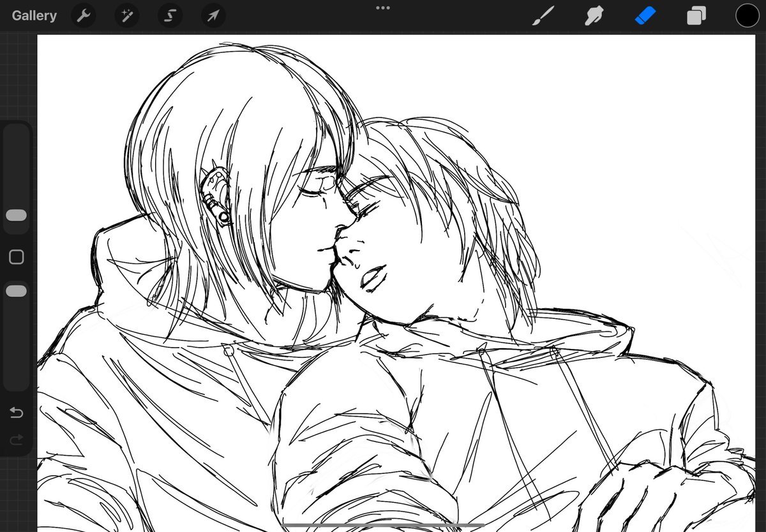Redo the last undone stroke

[x=17, y=439]
